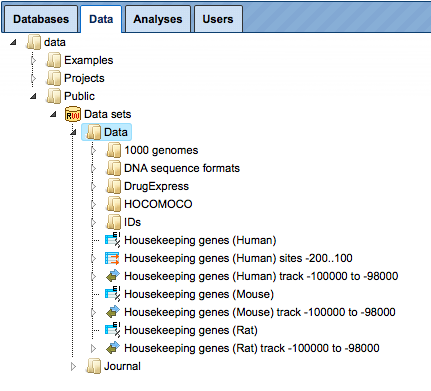Screen dimensions: 431x391
Task: Collapse the root data node
Action: tap(13, 42)
